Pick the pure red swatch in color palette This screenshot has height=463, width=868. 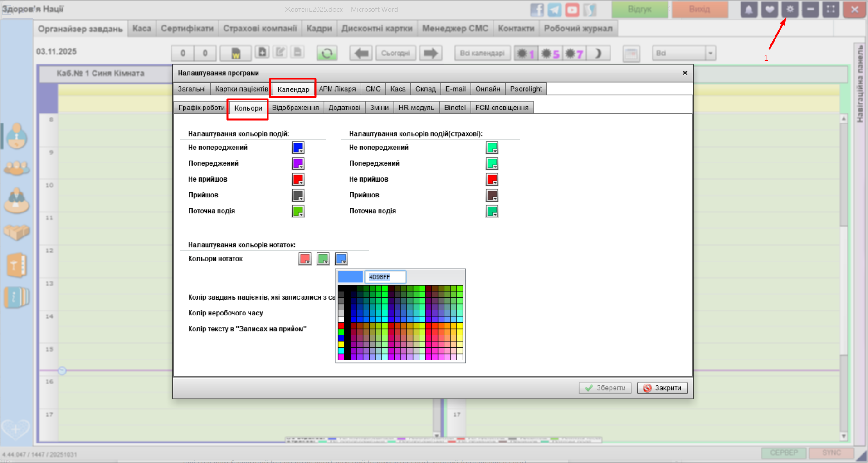point(341,326)
